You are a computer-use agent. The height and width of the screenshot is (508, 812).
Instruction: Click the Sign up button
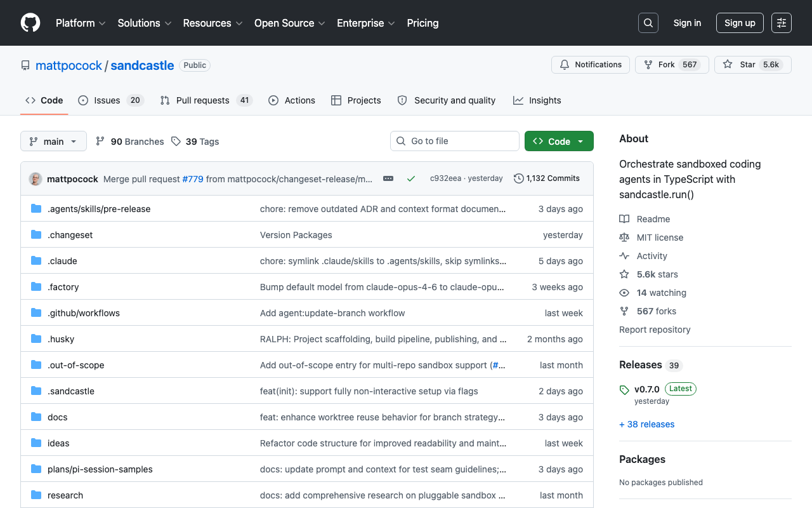tap(740, 23)
